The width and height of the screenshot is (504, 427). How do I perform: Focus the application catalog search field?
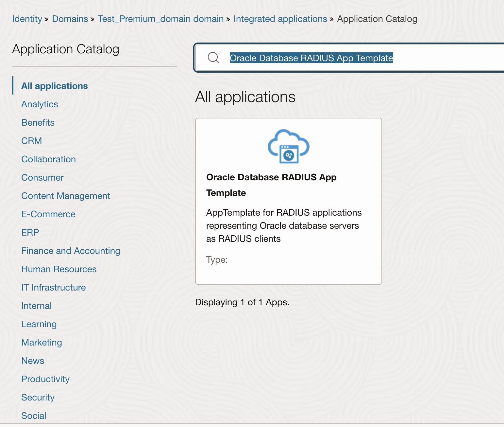pyautogui.click(x=349, y=58)
